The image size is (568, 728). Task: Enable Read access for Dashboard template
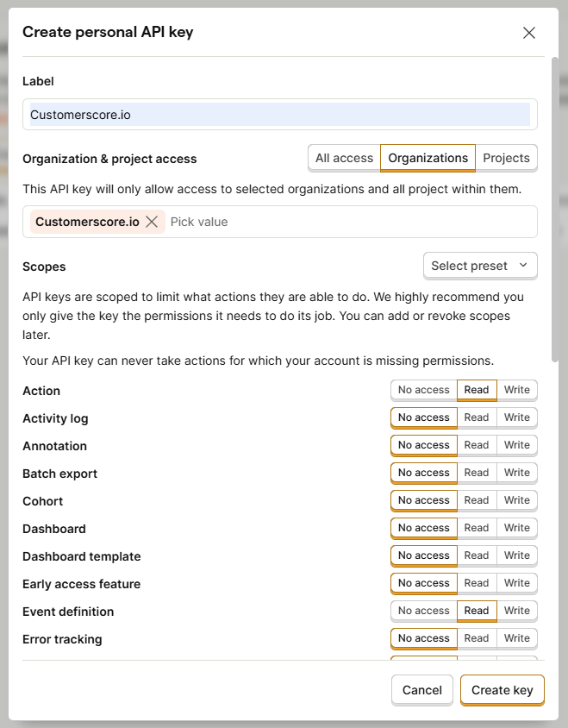pyautogui.click(x=477, y=555)
